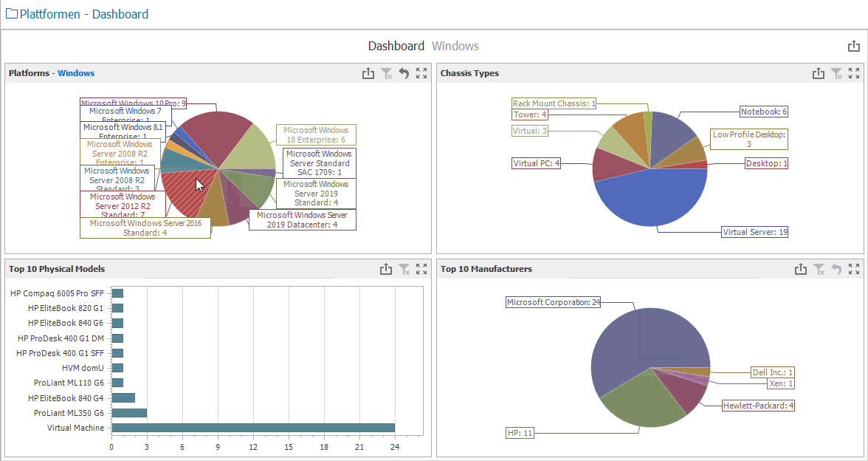Screen dimensions: 868x461
Task: Click the 'Dell Inc.: 1' label
Action: click(773, 372)
